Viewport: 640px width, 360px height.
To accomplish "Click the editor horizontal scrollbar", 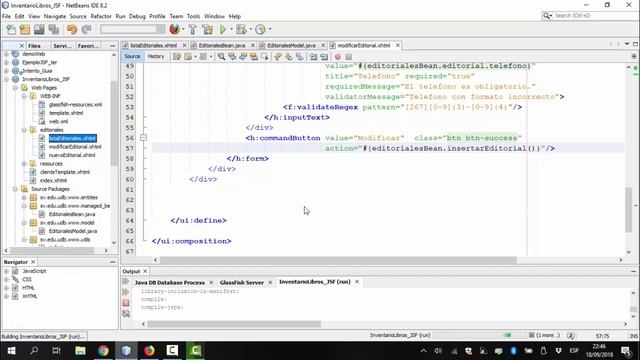I will click(338, 260).
